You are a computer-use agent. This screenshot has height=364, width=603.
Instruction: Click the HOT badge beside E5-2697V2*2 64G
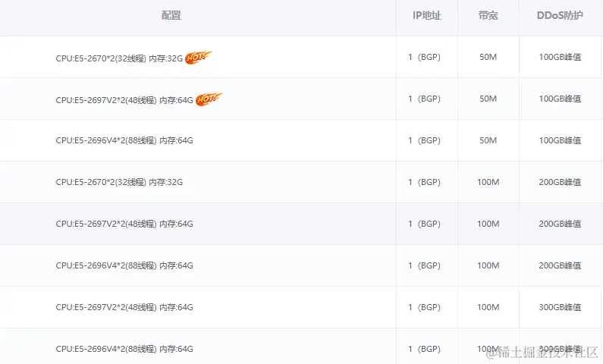(209, 99)
